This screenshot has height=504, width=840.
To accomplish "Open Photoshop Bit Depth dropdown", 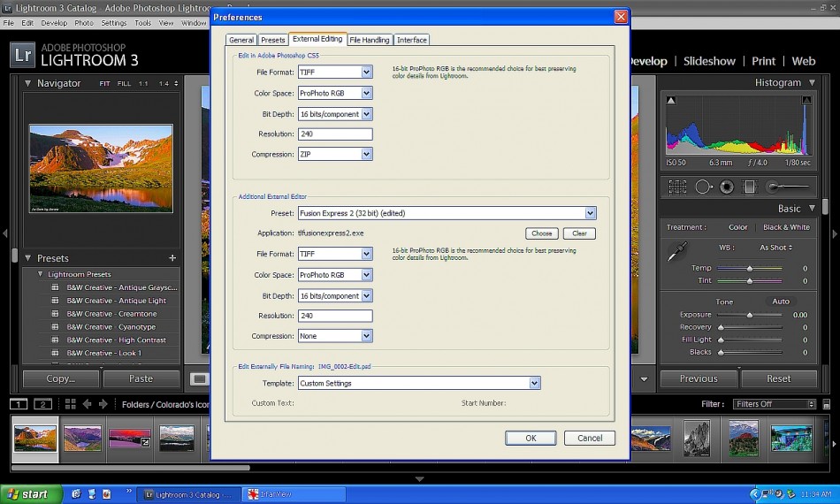I will pos(335,114).
